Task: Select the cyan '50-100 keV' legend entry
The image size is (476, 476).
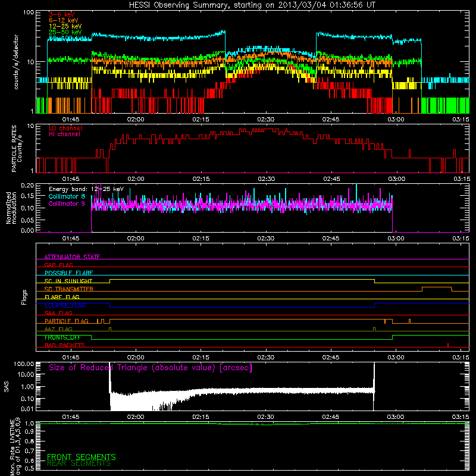Action: [x=67, y=38]
